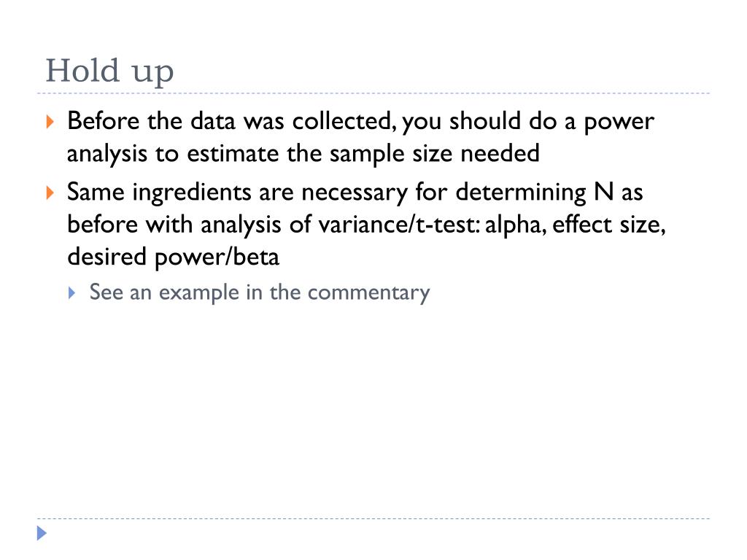
Task: Click "variance/t-test:" in the second bullet
Action: (x=399, y=225)
